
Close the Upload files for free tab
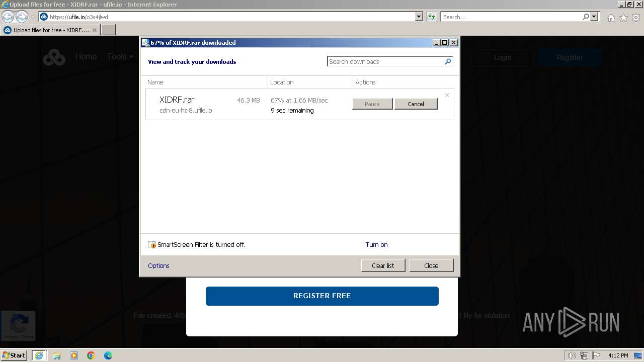[x=95, y=30]
